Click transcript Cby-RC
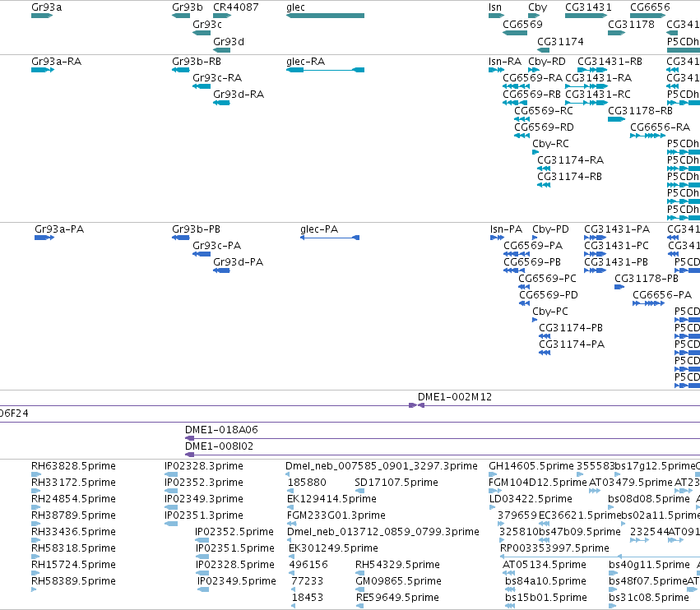 click(x=550, y=144)
